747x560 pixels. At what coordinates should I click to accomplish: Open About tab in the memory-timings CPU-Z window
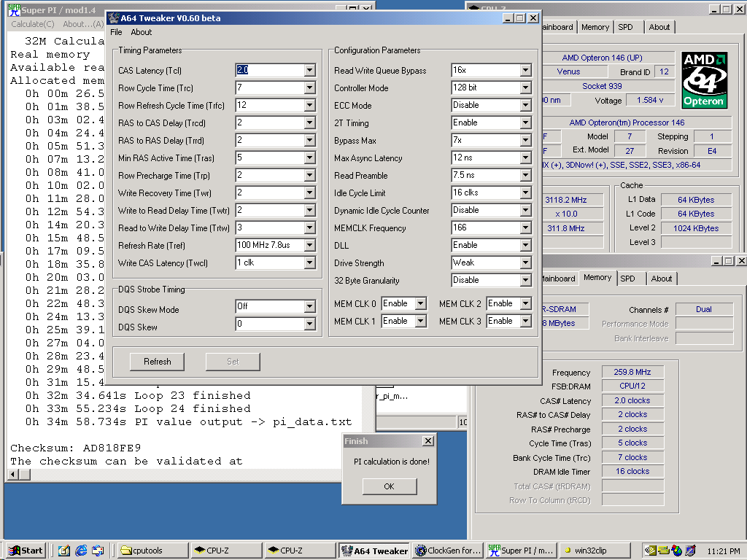662,279
